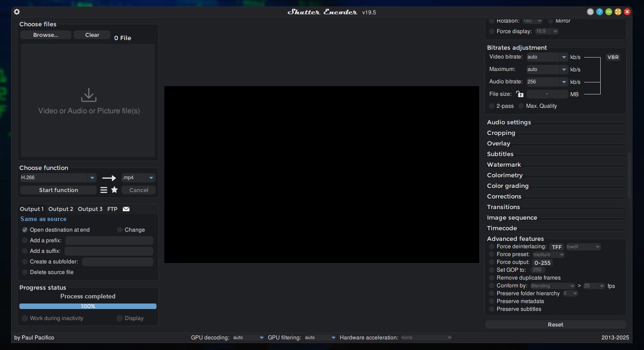Click the envelope mail icon
The image size is (644, 350).
click(126, 209)
